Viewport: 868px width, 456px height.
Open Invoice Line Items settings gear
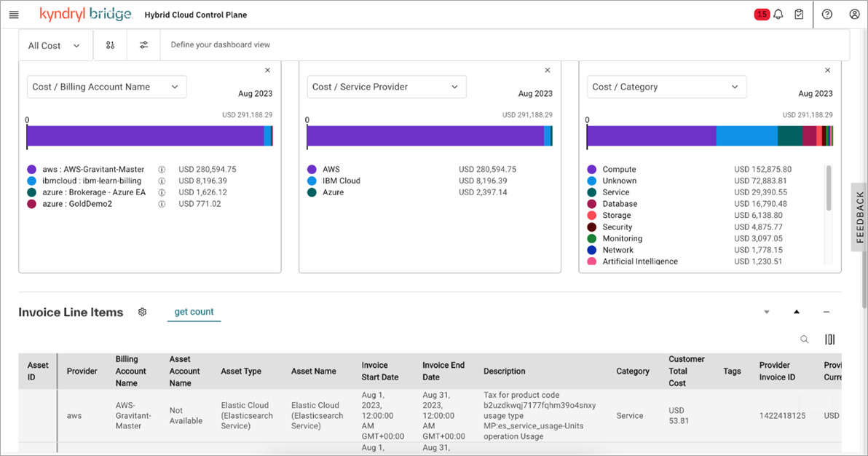coord(142,312)
